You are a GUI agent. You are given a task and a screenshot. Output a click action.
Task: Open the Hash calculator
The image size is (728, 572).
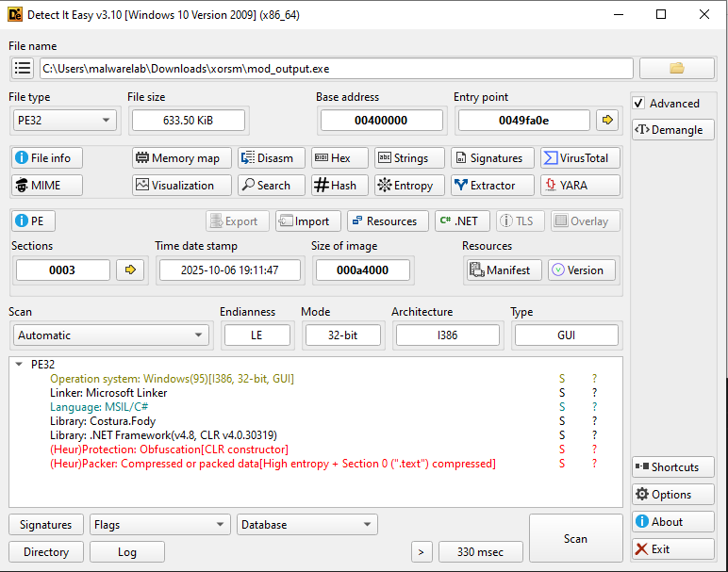[x=337, y=186]
